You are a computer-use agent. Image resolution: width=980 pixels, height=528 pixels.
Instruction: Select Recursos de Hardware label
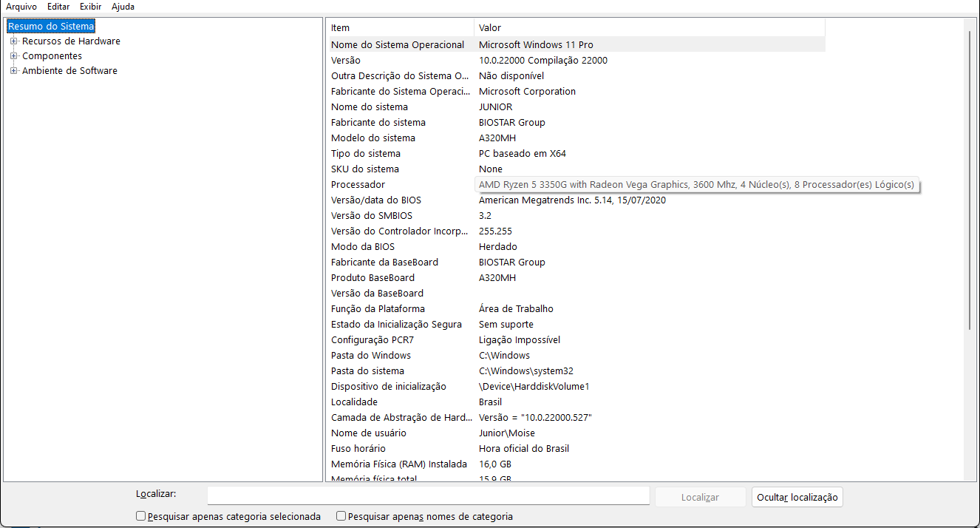click(71, 41)
